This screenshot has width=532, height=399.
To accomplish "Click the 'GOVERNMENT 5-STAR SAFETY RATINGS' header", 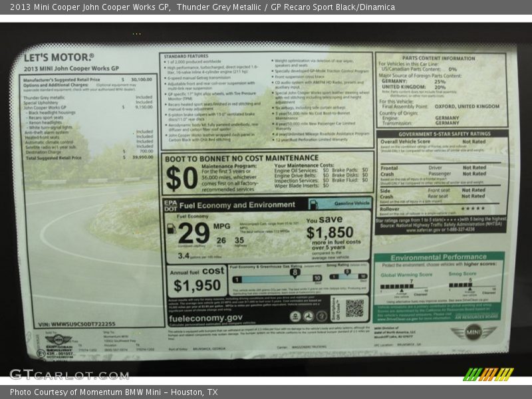I will pos(444,134).
